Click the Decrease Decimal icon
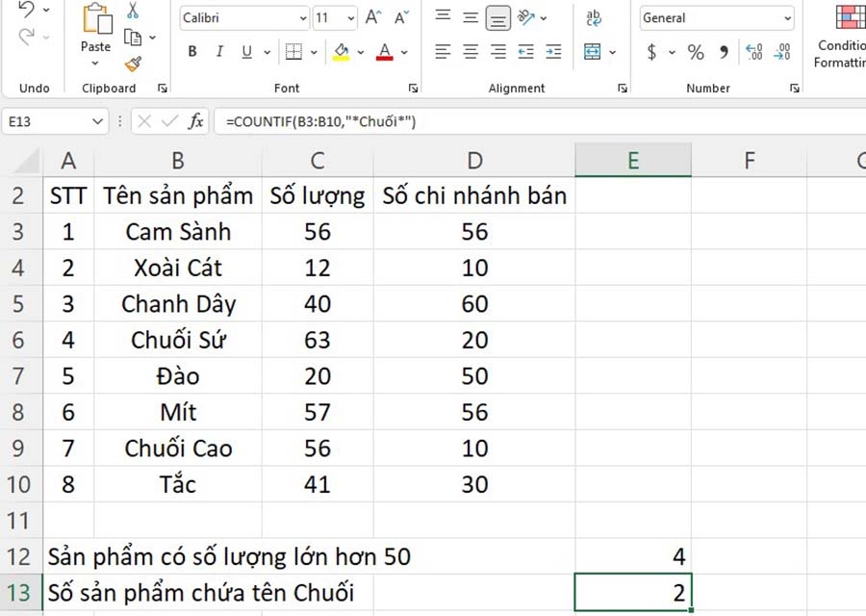866x616 pixels. tap(782, 52)
